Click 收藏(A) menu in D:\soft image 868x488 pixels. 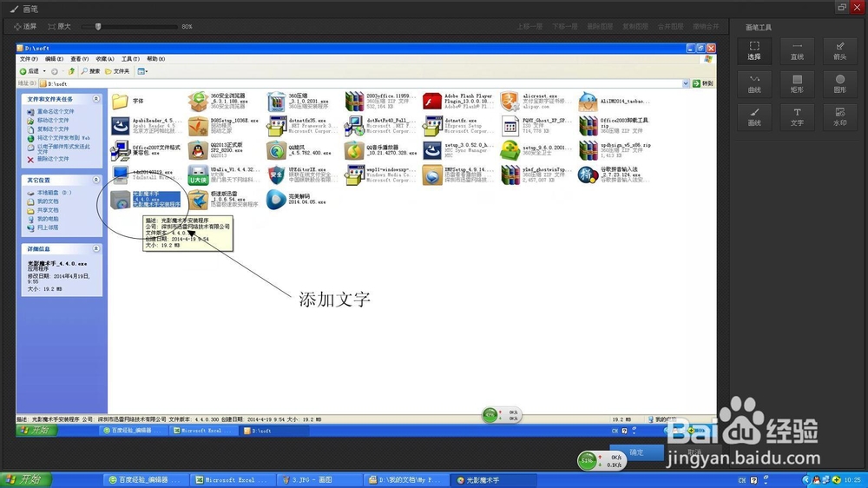tap(105, 59)
